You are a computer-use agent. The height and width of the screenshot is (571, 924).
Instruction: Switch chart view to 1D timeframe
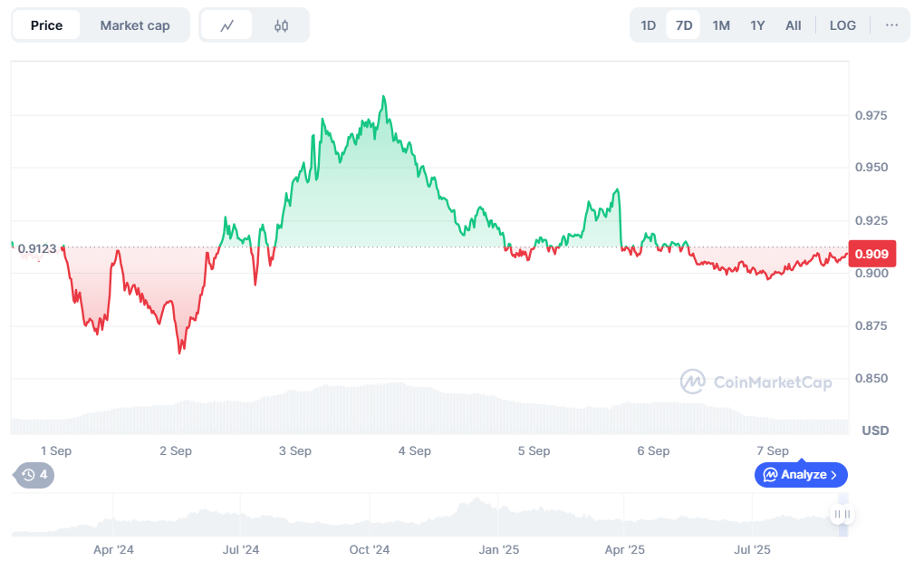(648, 24)
